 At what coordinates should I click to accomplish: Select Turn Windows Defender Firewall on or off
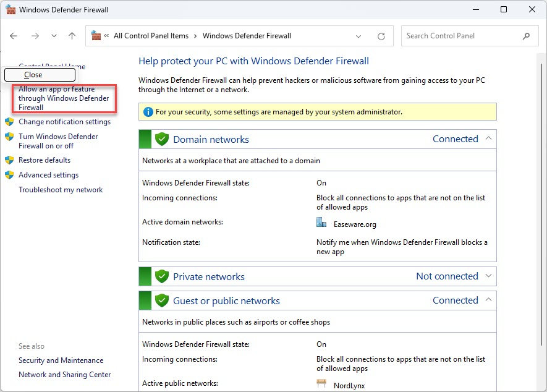[x=58, y=141]
